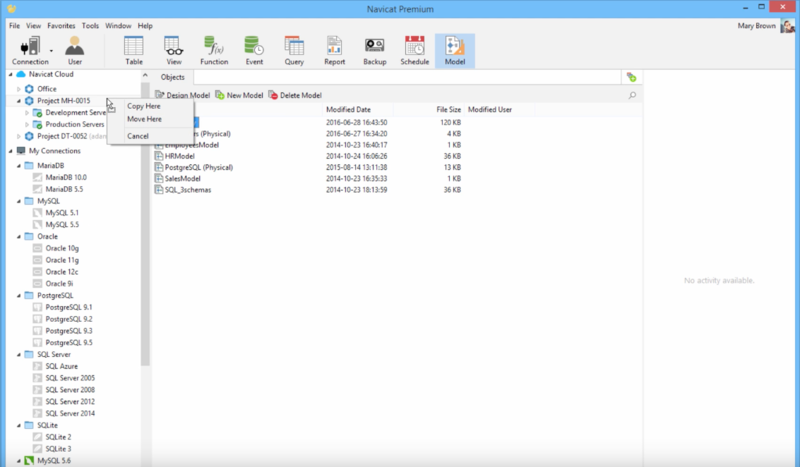
Task: Select the MariaDB 10.0 connection
Action: pos(66,178)
